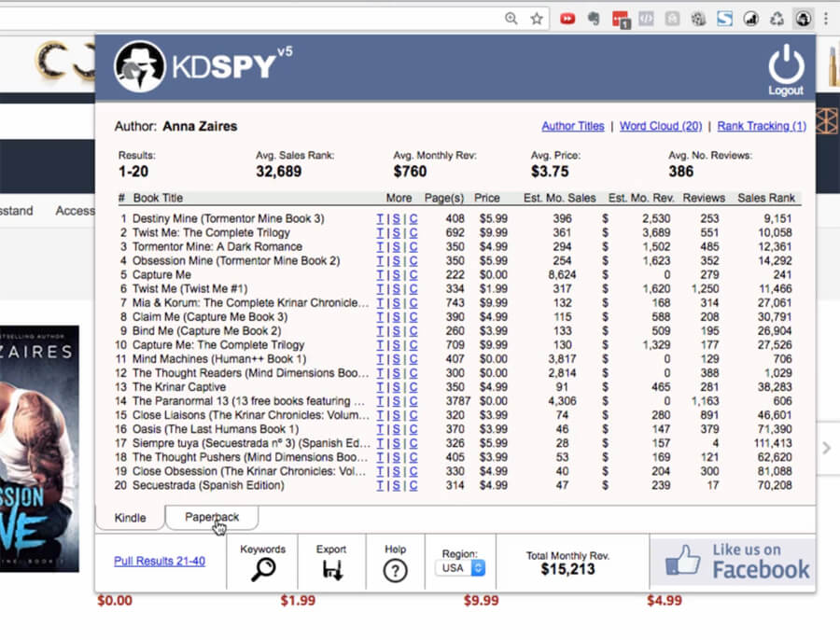Bookmark page with the star icon
840x640 pixels.
click(x=537, y=19)
